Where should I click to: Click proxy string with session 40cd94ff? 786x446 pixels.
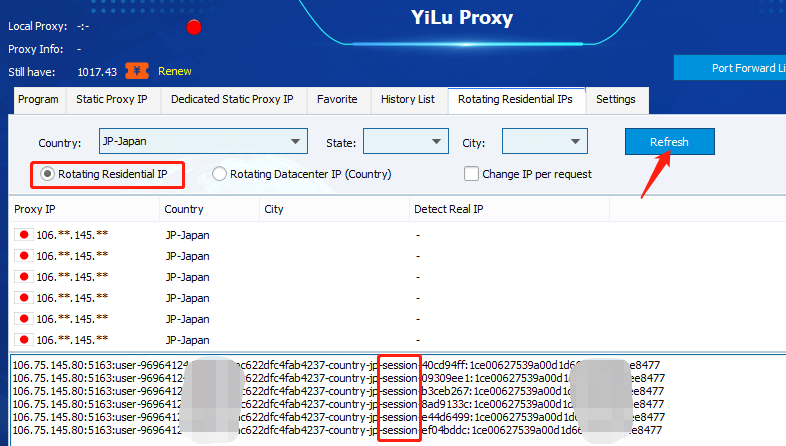pos(336,365)
